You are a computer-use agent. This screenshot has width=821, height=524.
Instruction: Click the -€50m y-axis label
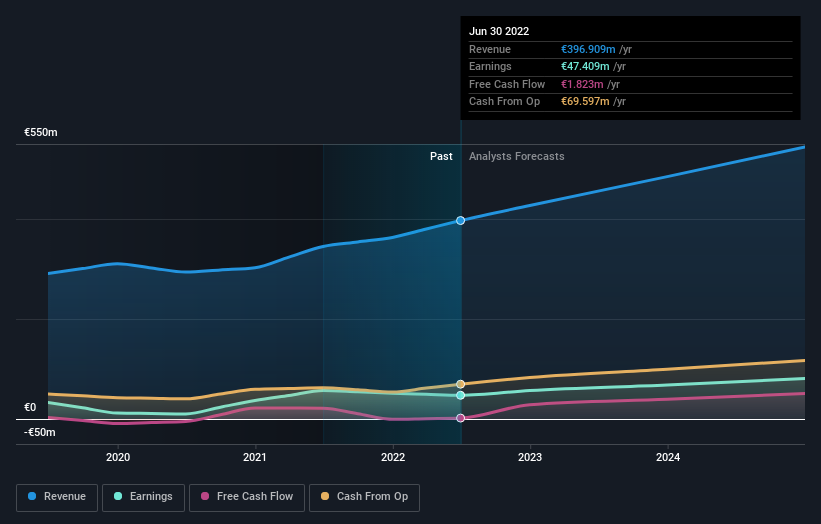[x=40, y=432]
